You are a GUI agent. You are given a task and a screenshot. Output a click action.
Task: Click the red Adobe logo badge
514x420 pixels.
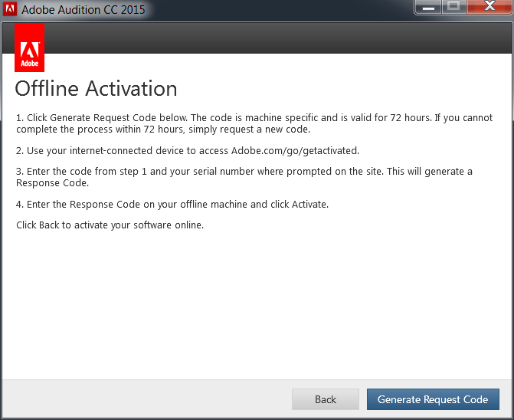tap(30, 48)
